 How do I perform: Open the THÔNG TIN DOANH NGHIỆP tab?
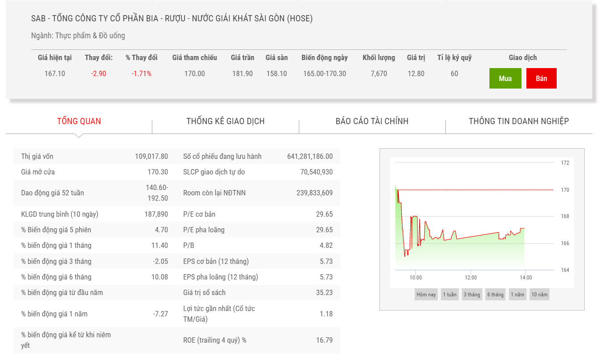tap(518, 121)
